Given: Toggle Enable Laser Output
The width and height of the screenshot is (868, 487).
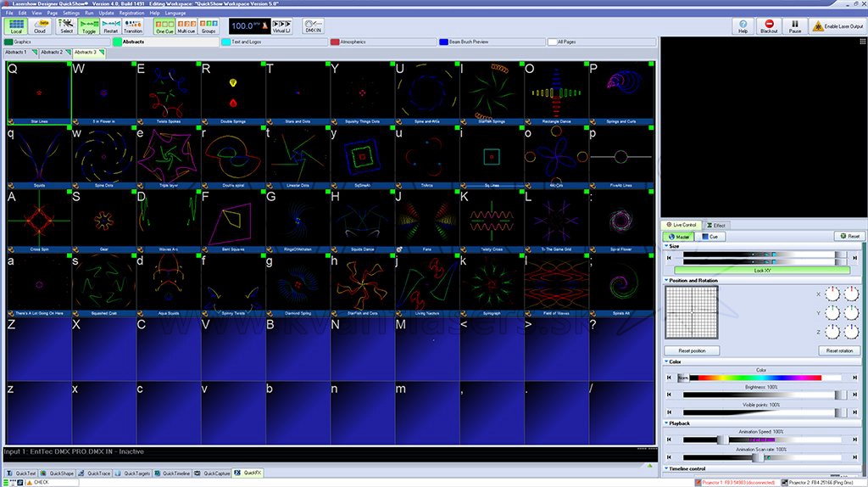Looking at the screenshot, I should pyautogui.click(x=837, y=26).
